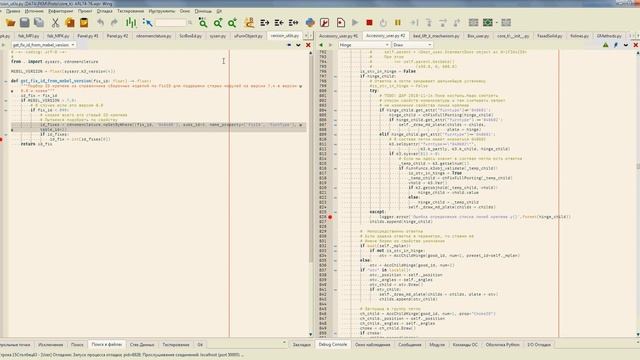
Task: Open the Сообщения panel tab
Action: point(409,344)
